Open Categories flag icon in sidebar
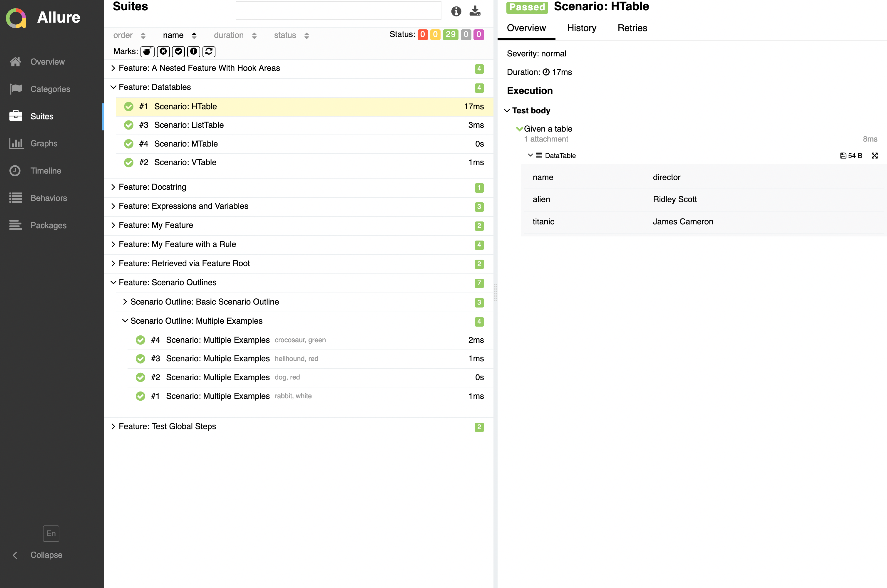The image size is (887, 588). [x=16, y=89]
